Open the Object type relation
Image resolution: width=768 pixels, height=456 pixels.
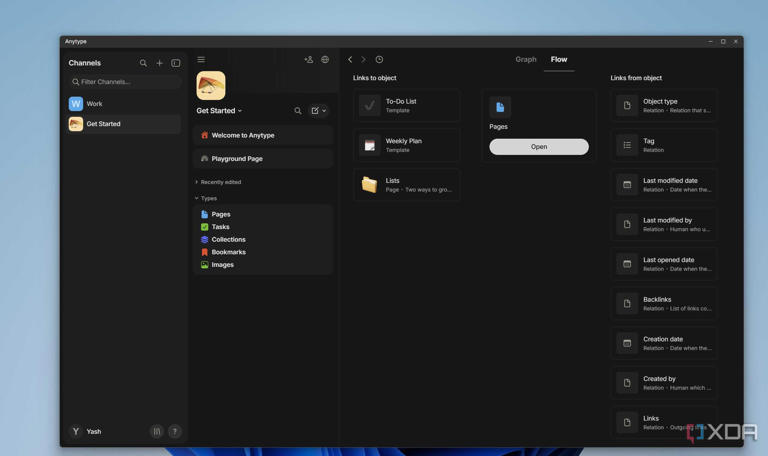[x=664, y=105]
